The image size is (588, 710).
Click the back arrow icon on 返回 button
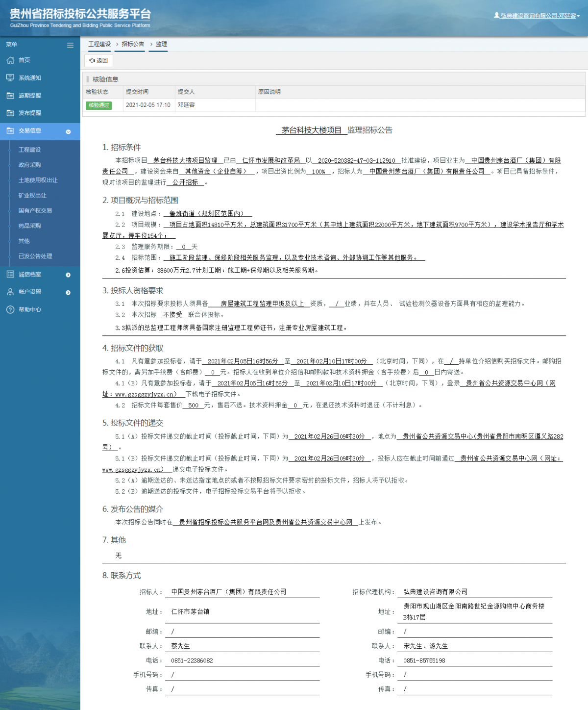pyautogui.click(x=92, y=61)
